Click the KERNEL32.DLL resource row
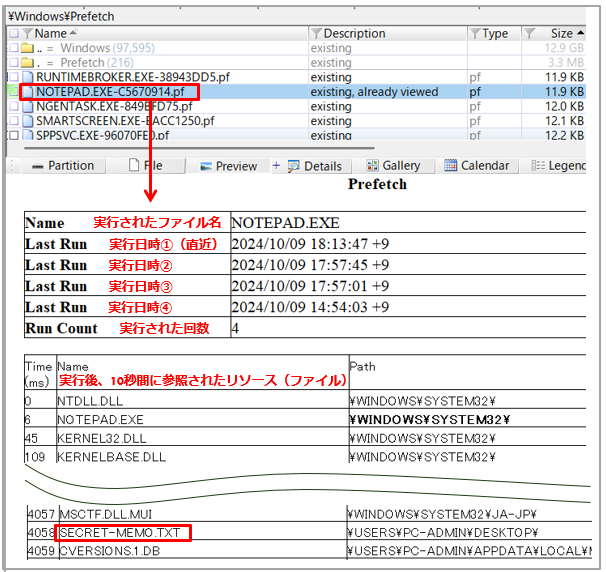Image resolution: width=606 pixels, height=572 pixels. pyautogui.click(x=305, y=438)
